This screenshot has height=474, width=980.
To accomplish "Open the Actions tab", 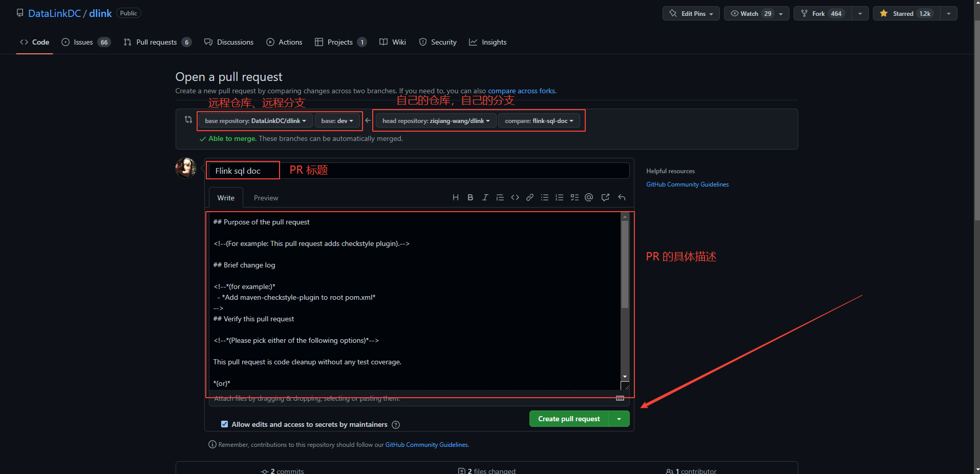I will pos(284,42).
